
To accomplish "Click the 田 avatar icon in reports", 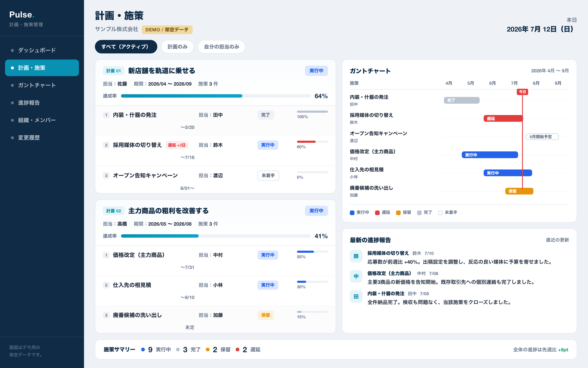I will click(356, 297).
